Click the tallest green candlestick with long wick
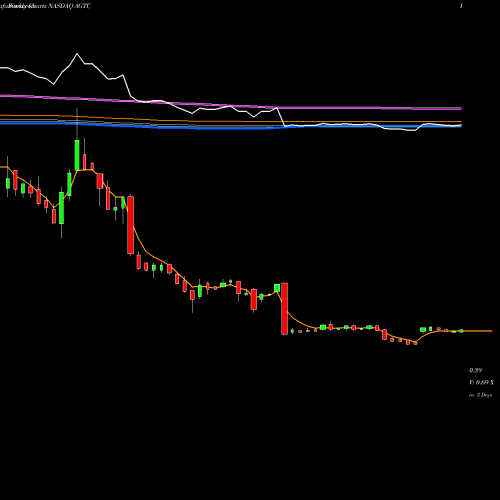Viewport: 500px width, 500px height. tap(77, 155)
